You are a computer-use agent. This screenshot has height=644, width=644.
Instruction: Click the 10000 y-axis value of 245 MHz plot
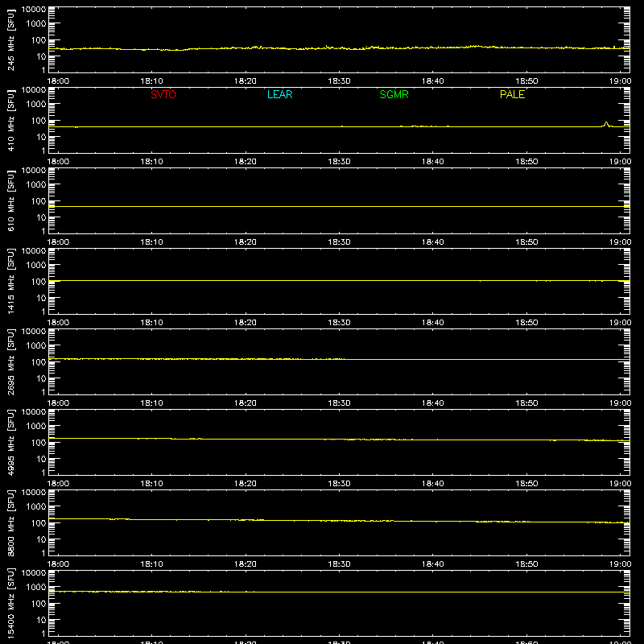coord(34,10)
